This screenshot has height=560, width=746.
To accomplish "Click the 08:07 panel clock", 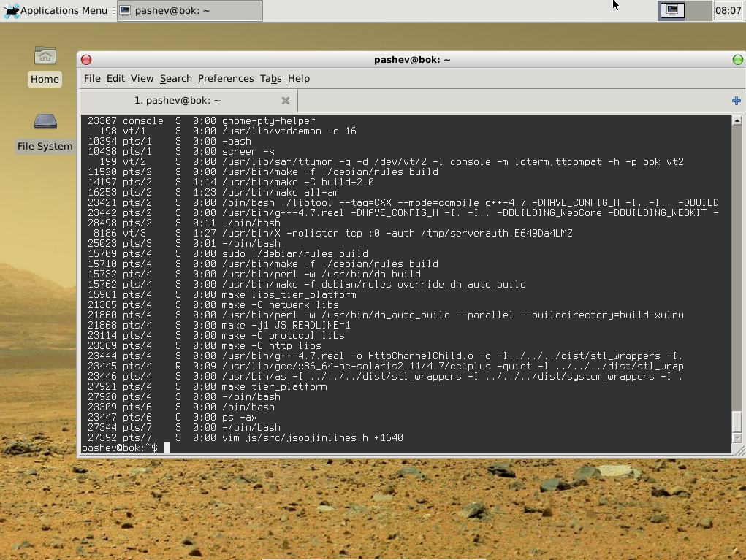I will click(728, 10).
